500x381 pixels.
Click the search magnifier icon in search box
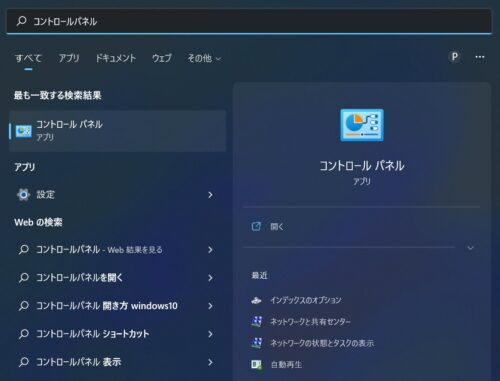[x=22, y=21]
